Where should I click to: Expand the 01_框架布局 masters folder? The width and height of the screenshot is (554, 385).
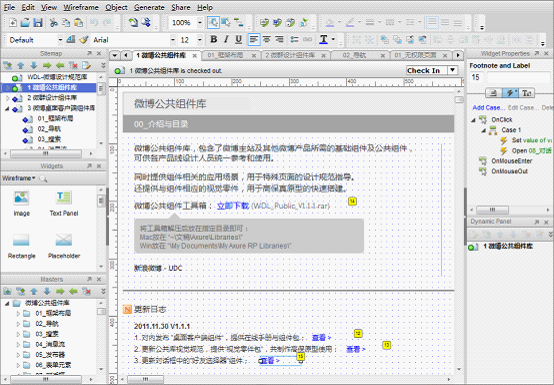(18, 313)
